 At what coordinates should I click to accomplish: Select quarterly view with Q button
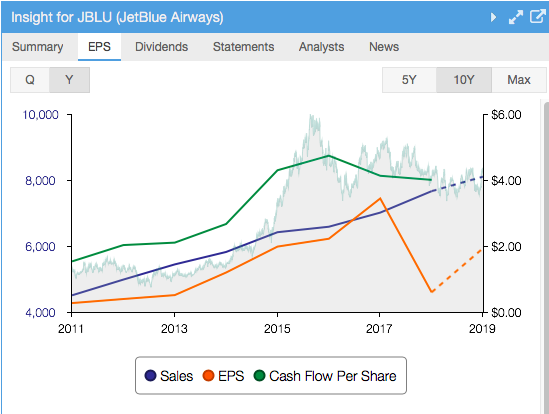30,80
